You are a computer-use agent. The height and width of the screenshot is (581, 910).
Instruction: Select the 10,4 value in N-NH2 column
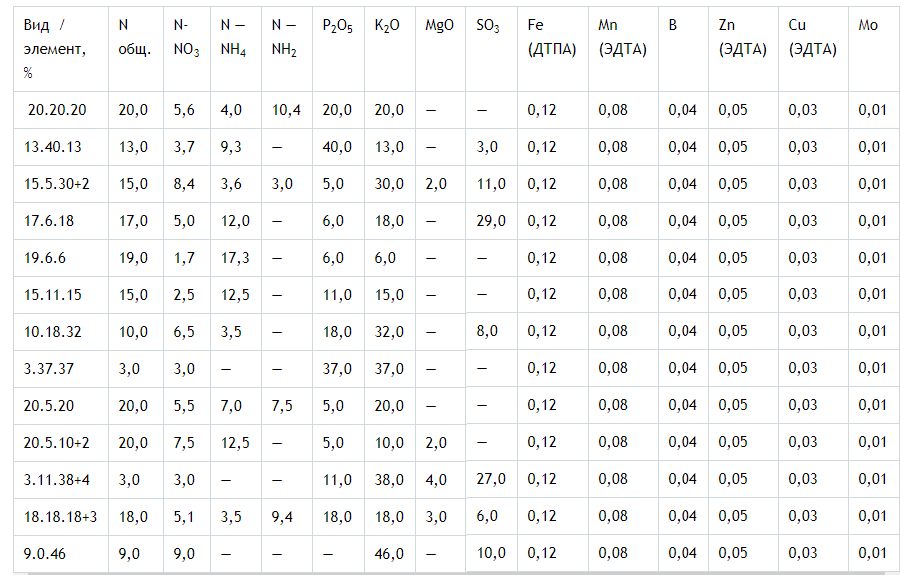tap(286, 110)
